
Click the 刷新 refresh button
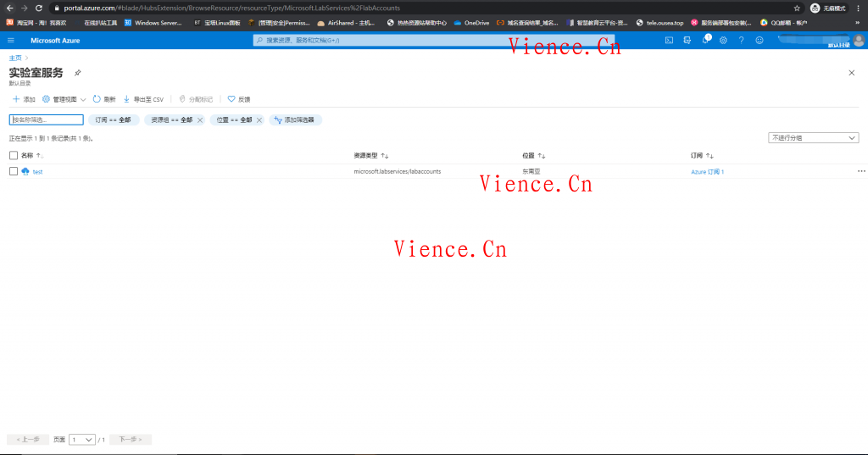[x=104, y=99]
